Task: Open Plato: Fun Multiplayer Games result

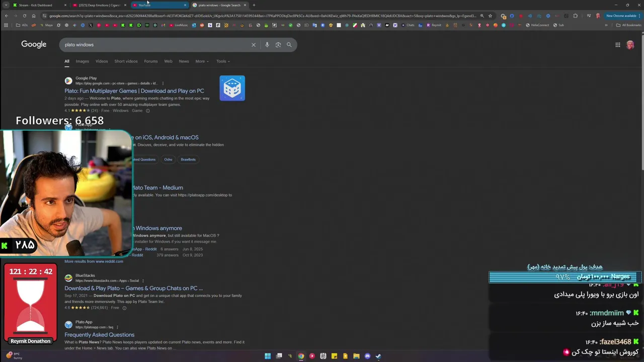Action: 134,91
